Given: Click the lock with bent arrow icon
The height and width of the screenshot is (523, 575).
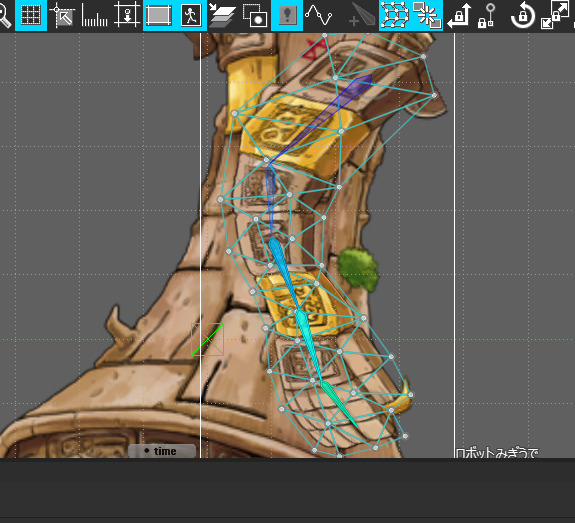Looking at the screenshot, I should point(459,15).
